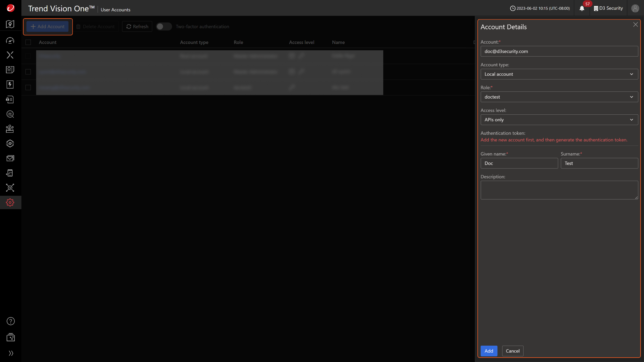Image resolution: width=644 pixels, height=362 pixels.
Task: Check the second account row checkbox
Action: click(x=28, y=72)
